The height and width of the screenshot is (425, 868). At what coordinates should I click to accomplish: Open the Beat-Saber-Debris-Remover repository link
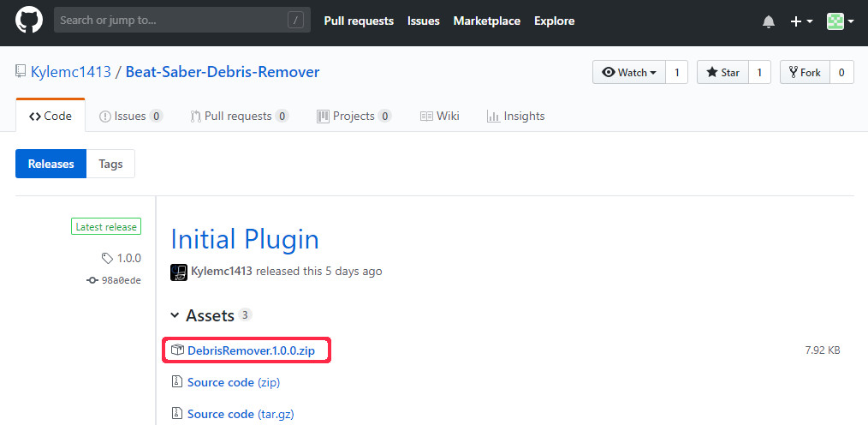[223, 72]
